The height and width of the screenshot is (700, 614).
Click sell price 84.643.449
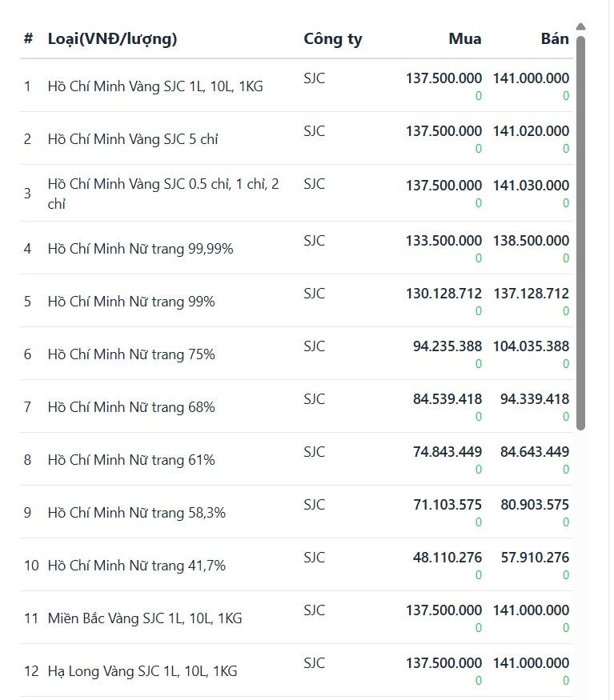535,452
